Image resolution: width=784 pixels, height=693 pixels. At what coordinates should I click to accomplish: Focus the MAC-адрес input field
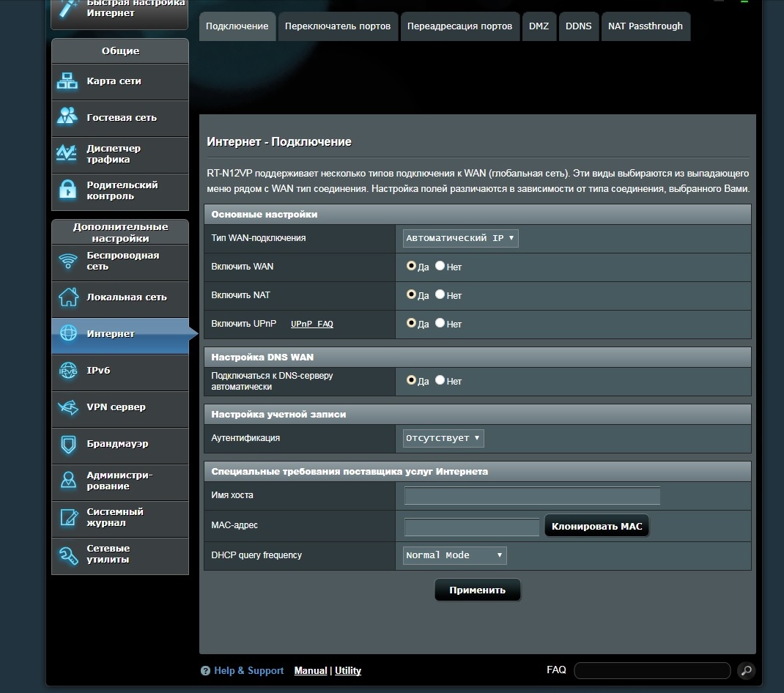click(x=472, y=527)
